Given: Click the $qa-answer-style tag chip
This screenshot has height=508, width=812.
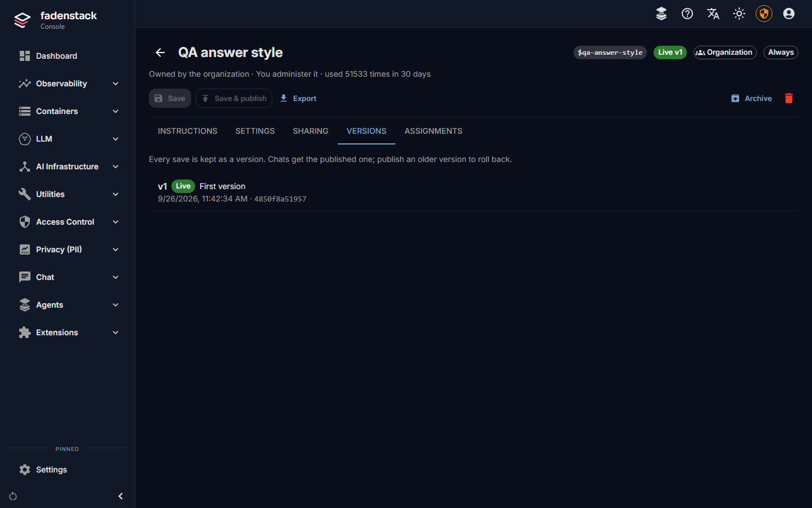Looking at the screenshot, I should pyautogui.click(x=610, y=52).
